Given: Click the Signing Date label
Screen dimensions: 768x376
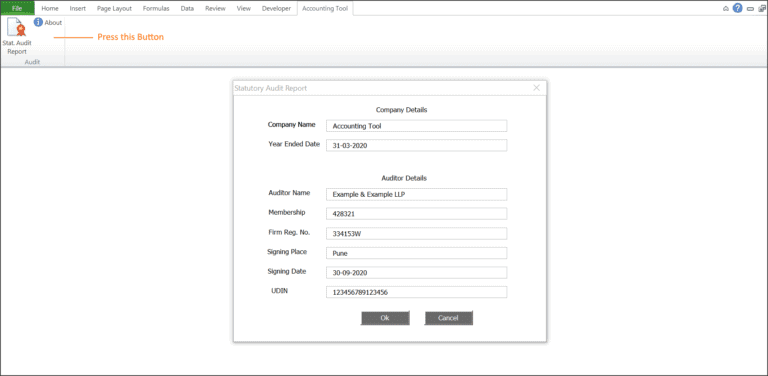Looking at the screenshot, I should click(287, 271).
